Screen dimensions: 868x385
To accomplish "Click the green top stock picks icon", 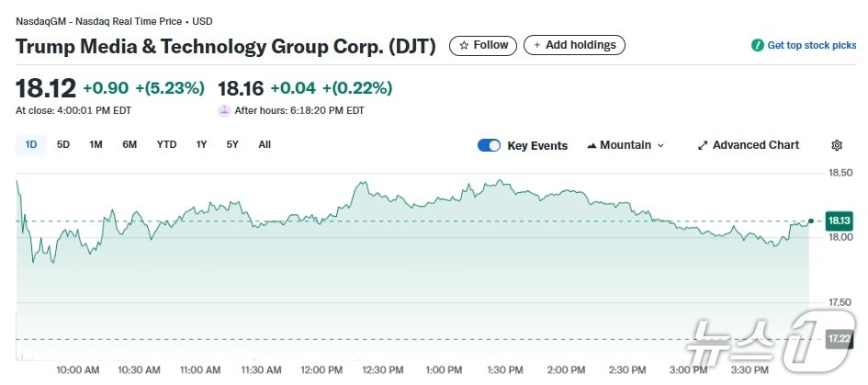I will [x=758, y=45].
